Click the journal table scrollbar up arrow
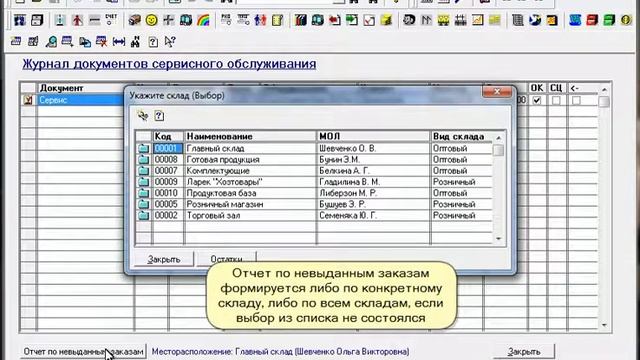This screenshot has width=640, height=360. click(604, 89)
